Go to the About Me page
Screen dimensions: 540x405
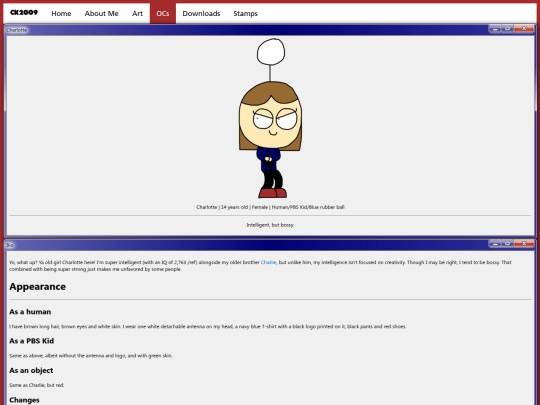click(102, 13)
